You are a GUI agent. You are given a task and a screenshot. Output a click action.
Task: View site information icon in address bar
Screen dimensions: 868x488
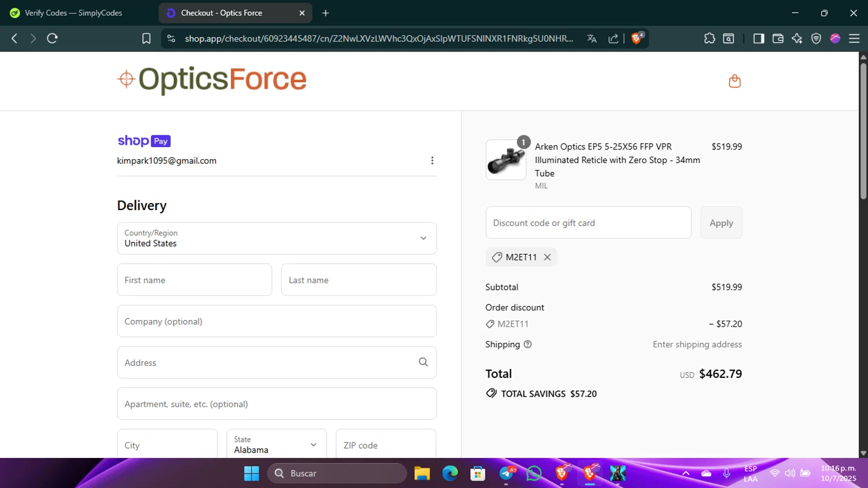pyautogui.click(x=171, y=38)
